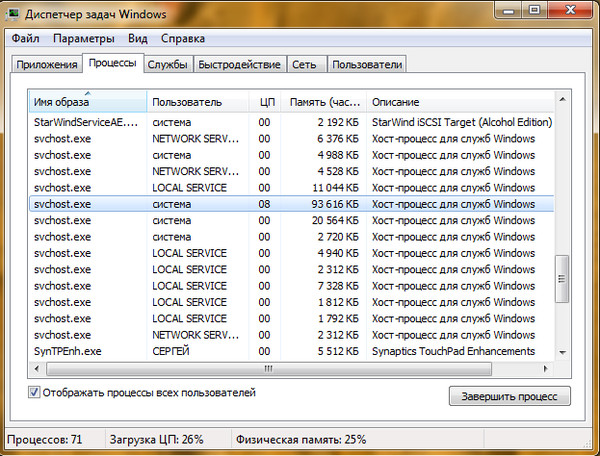Click the Завершить процесс button

[509, 396]
